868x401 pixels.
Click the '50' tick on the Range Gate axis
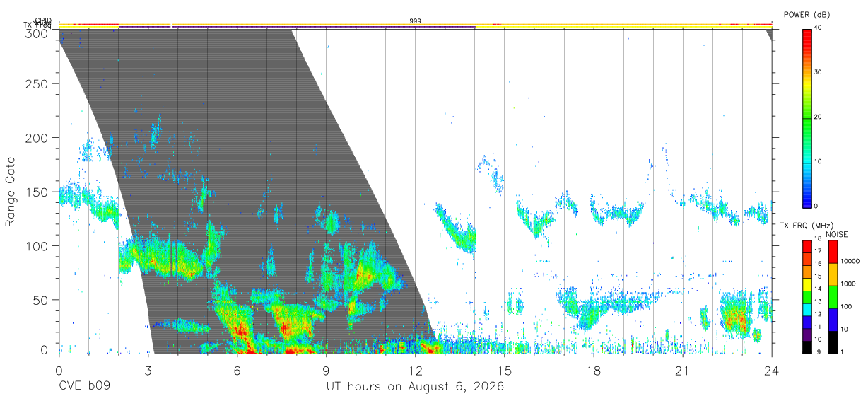[x=42, y=300]
